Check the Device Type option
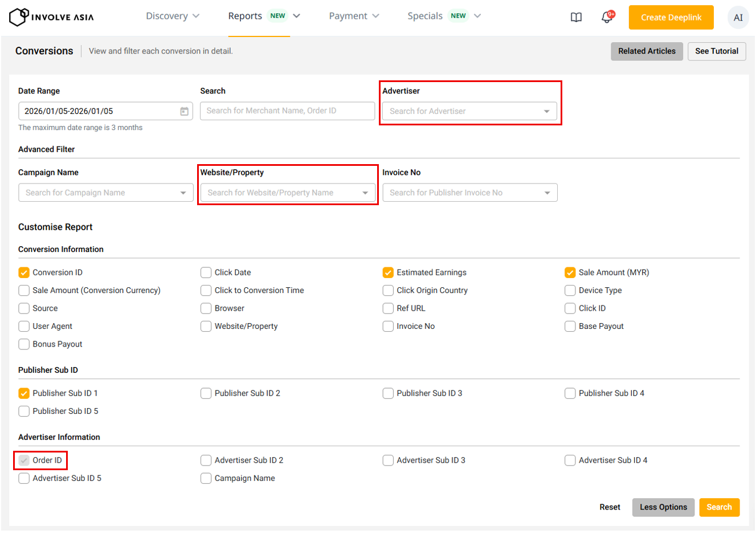The image size is (756, 534). pyautogui.click(x=570, y=291)
